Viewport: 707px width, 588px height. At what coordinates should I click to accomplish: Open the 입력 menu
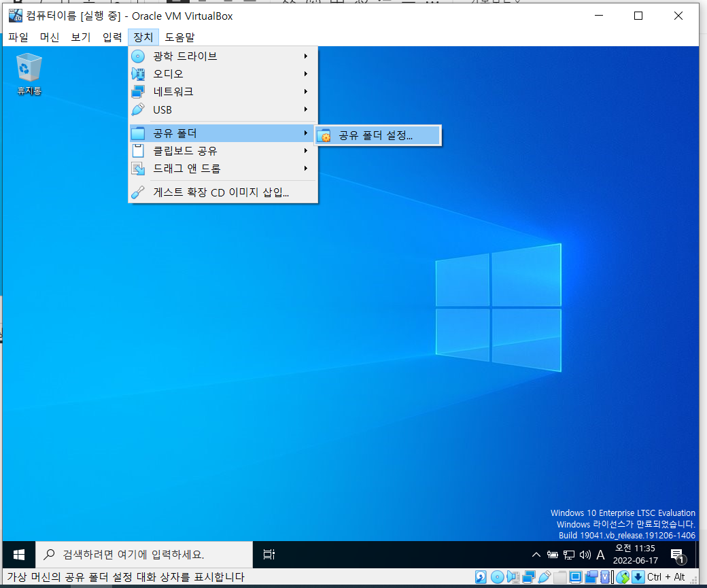tap(112, 37)
